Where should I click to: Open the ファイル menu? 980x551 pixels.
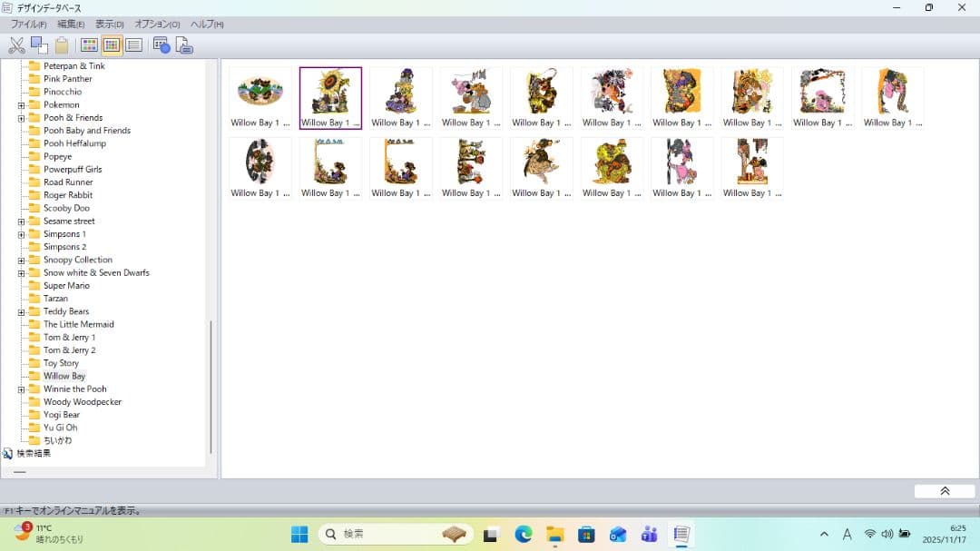tap(28, 25)
